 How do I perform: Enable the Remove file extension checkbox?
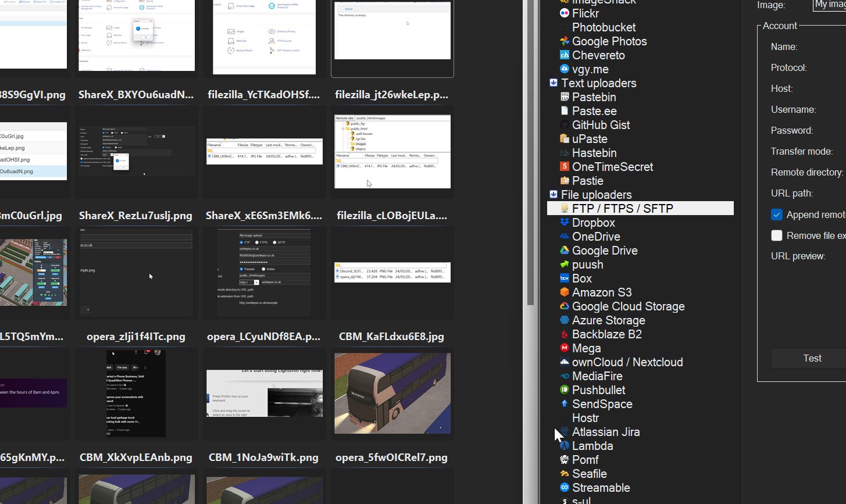777,235
